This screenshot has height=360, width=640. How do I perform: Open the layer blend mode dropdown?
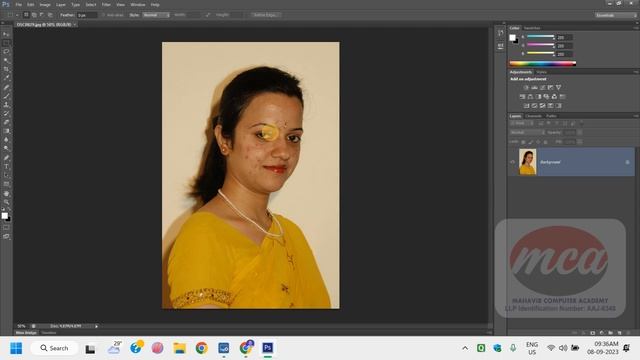point(527,133)
